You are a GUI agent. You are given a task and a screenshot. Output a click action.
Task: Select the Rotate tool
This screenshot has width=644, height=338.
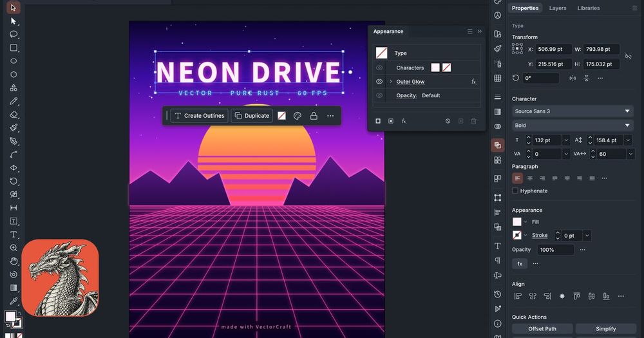tap(14, 181)
